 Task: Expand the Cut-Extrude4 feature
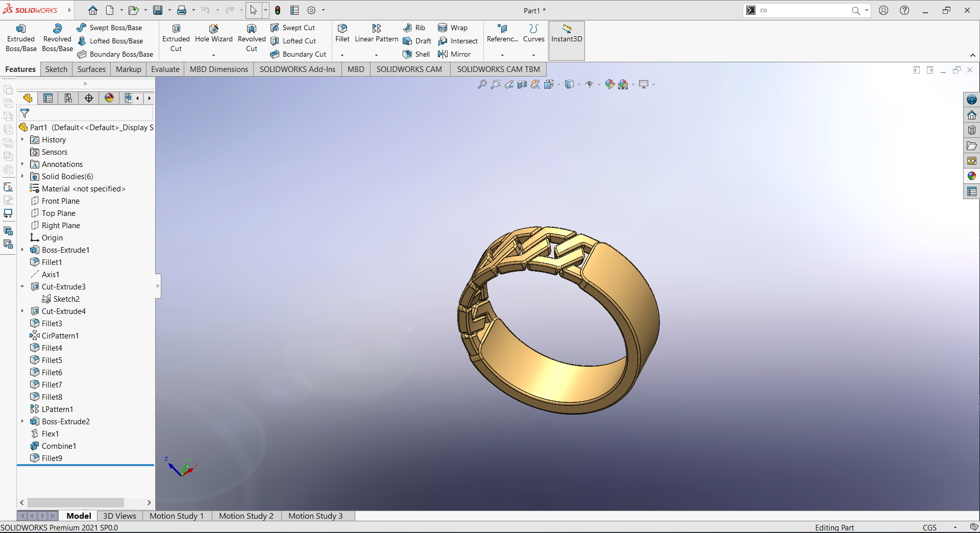pos(22,311)
